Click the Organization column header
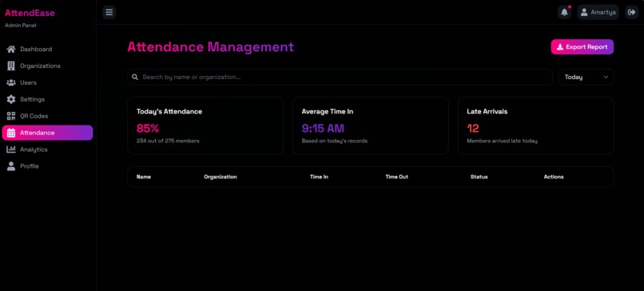644x291 pixels. coord(221,177)
